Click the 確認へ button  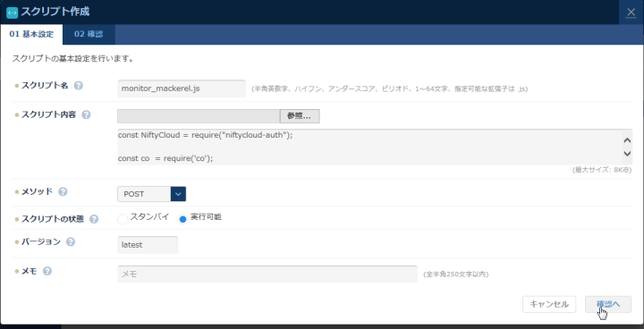point(608,304)
